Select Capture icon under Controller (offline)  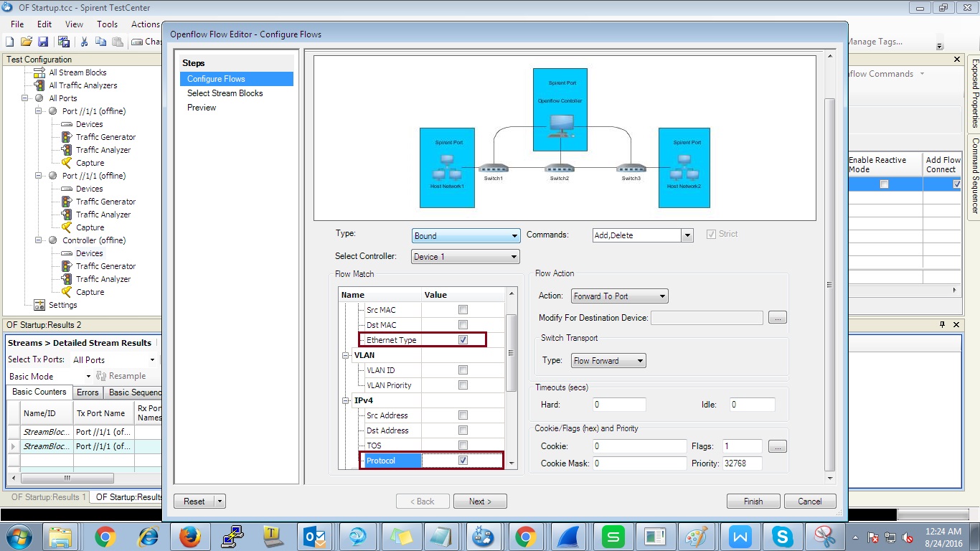[67, 292]
